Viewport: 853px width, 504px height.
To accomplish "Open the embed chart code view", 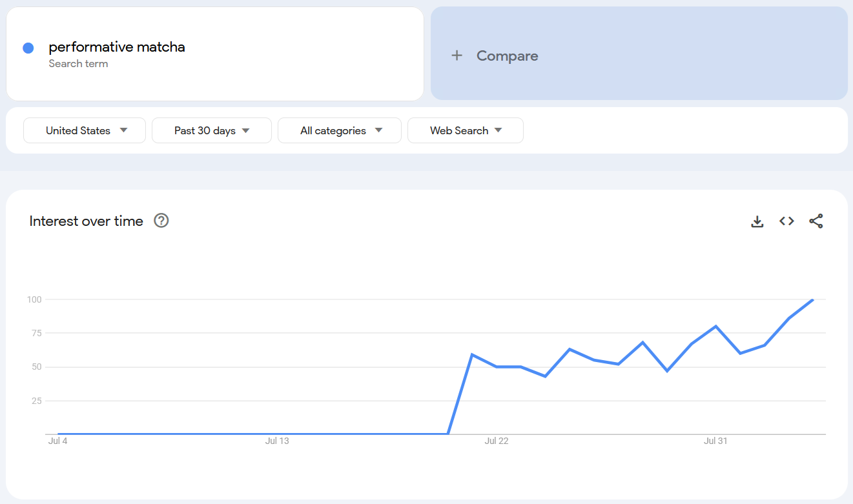I will 786,221.
